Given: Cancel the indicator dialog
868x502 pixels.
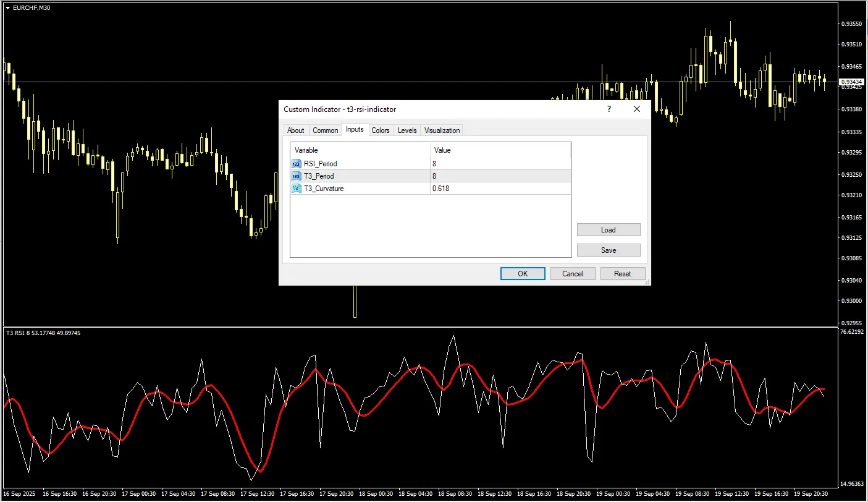Looking at the screenshot, I should tap(572, 274).
